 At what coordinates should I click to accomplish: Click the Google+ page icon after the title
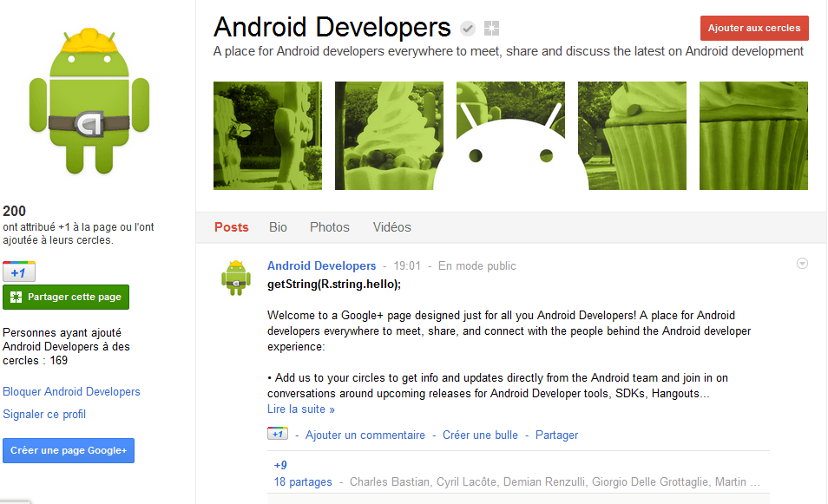[491, 28]
